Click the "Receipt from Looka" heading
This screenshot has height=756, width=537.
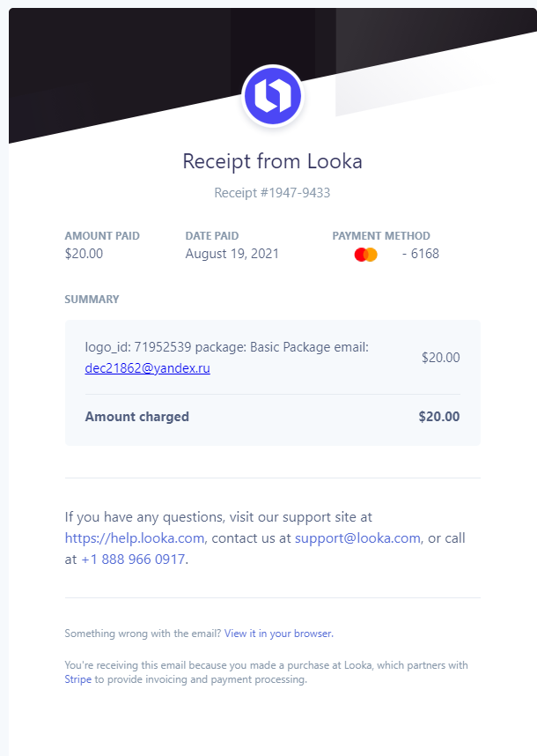coord(272,161)
